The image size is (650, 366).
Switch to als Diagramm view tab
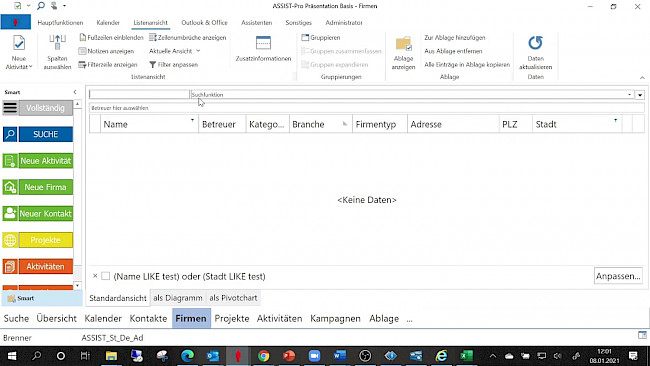pos(178,298)
